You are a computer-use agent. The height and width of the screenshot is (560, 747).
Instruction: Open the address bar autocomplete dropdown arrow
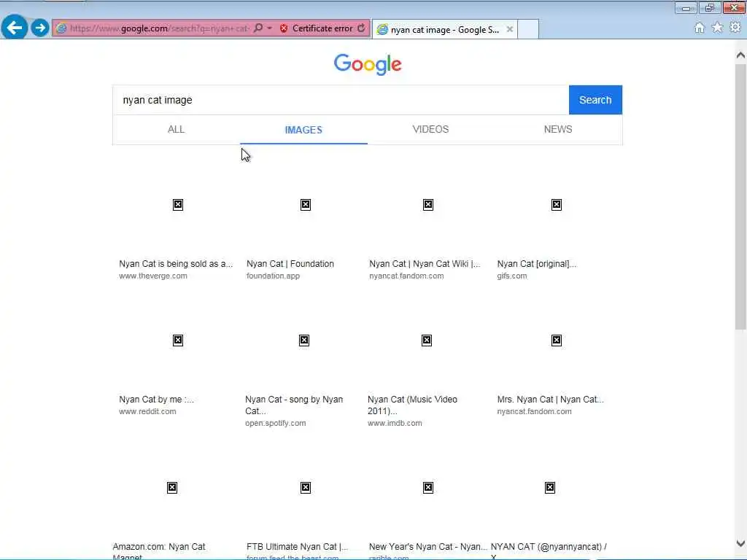(270, 28)
